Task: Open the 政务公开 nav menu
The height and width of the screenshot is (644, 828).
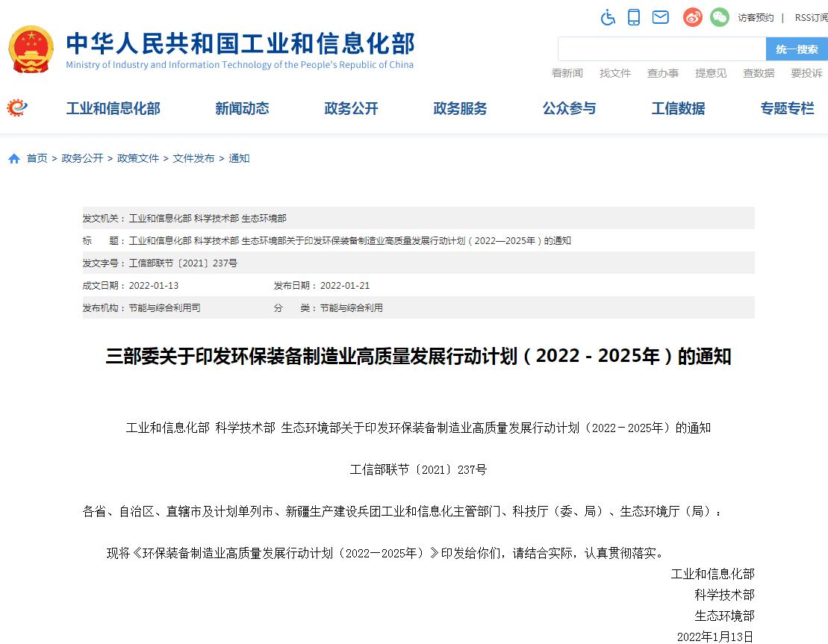Action: point(351,108)
